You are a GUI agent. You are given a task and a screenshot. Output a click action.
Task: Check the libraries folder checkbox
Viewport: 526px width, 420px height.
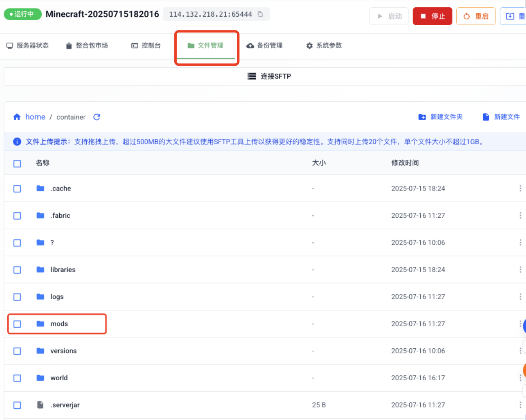coord(17,270)
